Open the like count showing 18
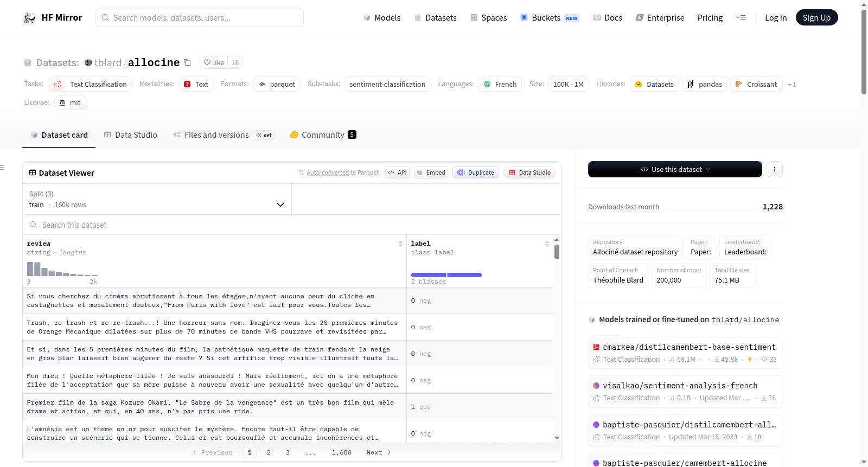Viewport: 868px width, 467px height. (x=235, y=62)
